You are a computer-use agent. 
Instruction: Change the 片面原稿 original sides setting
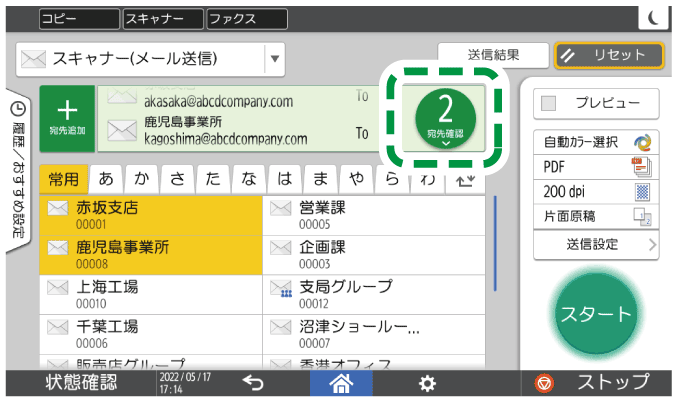click(596, 216)
